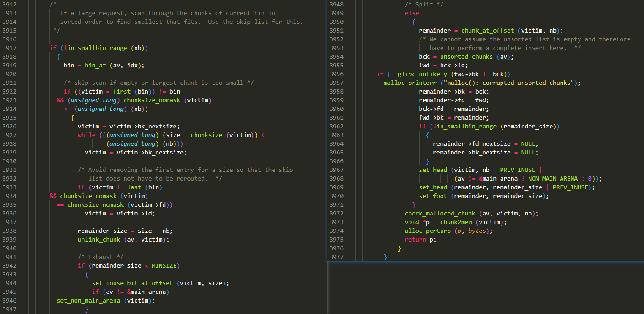Click the __glibc_unlikely macro on line 3956

click(415, 74)
